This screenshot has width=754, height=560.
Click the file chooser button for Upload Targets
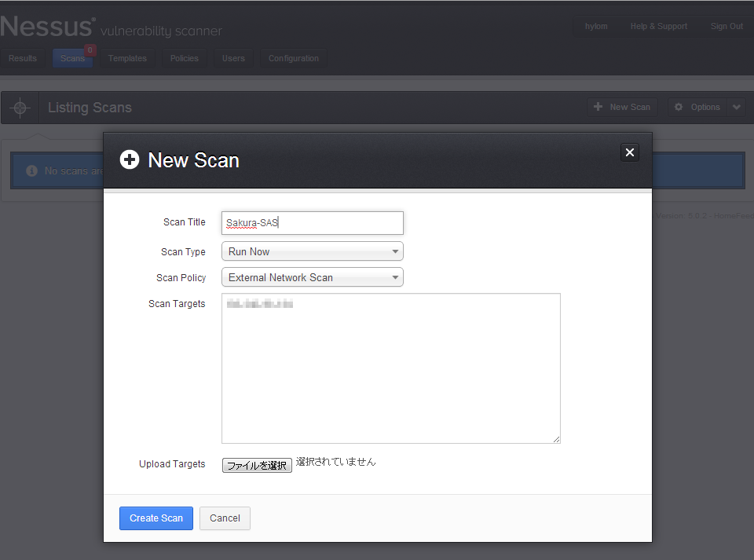tap(257, 465)
